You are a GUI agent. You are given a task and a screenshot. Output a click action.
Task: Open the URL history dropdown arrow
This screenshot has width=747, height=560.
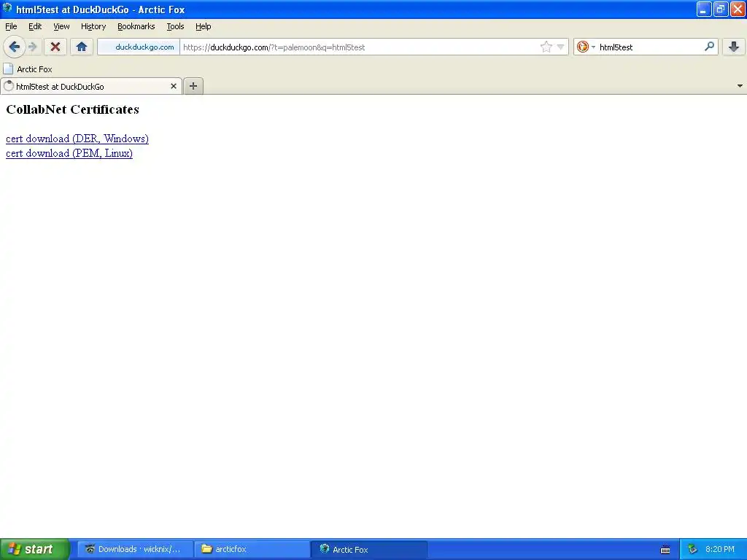point(561,47)
